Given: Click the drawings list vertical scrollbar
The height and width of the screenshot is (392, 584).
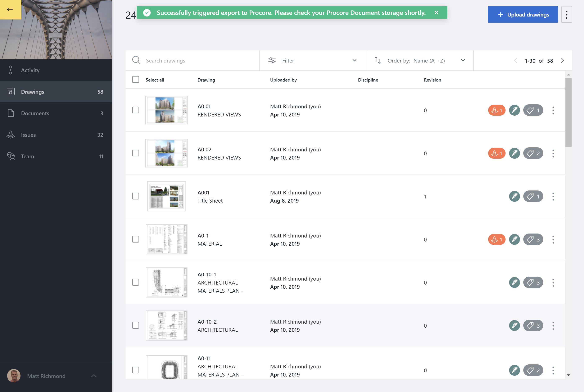Looking at the screenshot, I should [x=568, y=112].
